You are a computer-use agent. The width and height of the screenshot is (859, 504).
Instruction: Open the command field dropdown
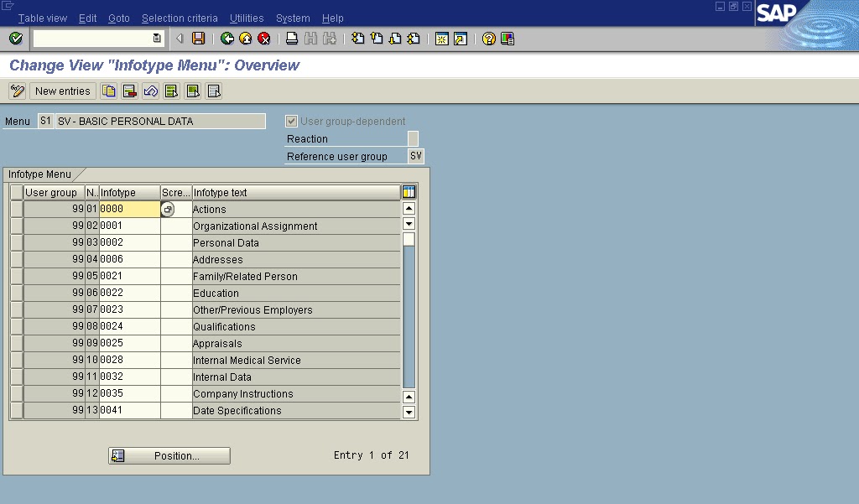coord(156,38)
